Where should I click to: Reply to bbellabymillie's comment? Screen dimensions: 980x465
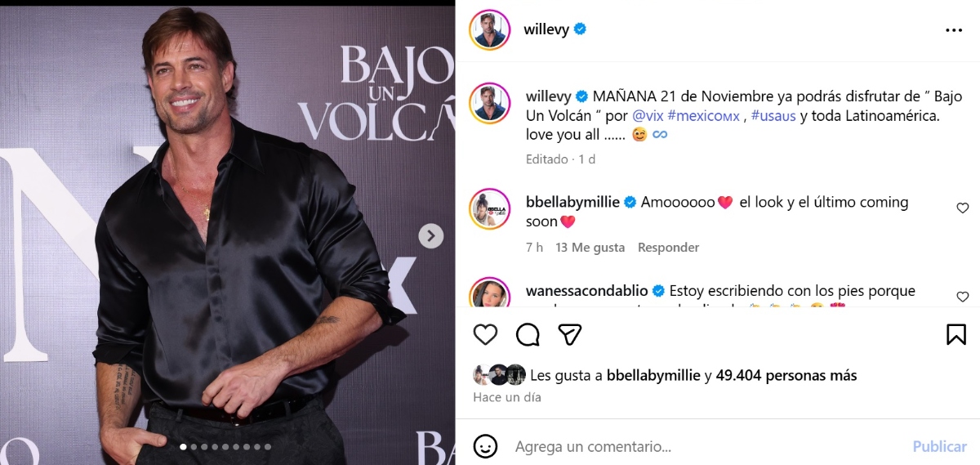pyautogui.click(x=668, y=247)
